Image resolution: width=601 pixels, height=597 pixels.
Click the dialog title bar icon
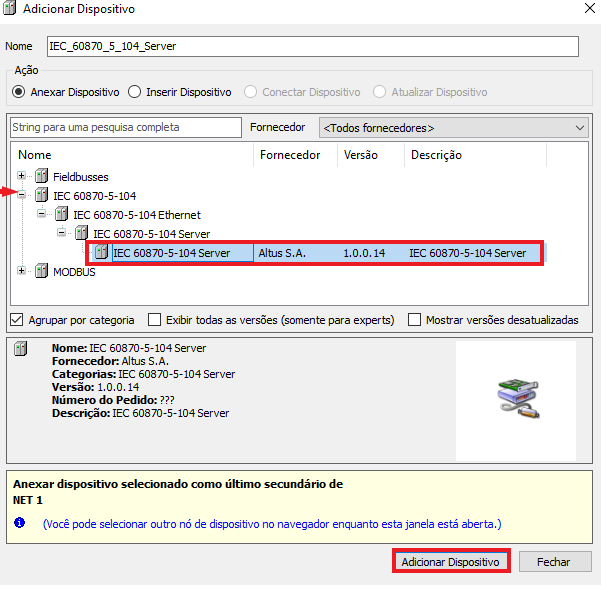pyautogui.click(x=11, y=10)
